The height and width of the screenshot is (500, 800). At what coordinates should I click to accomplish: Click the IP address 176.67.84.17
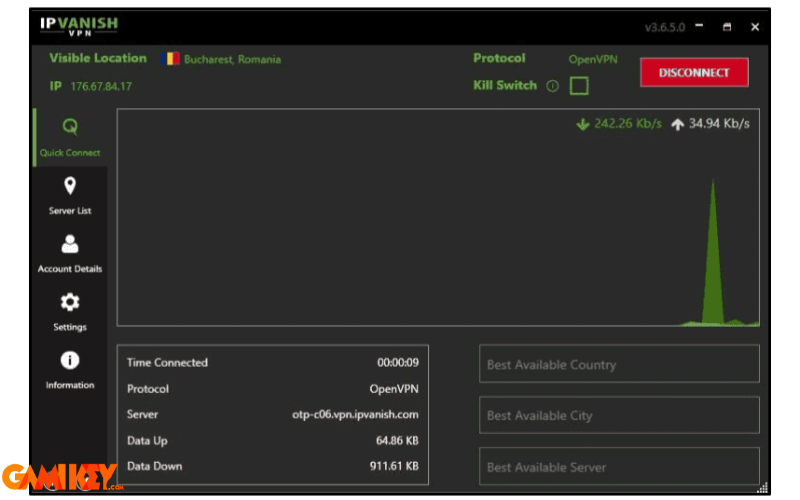pos(101,86)
